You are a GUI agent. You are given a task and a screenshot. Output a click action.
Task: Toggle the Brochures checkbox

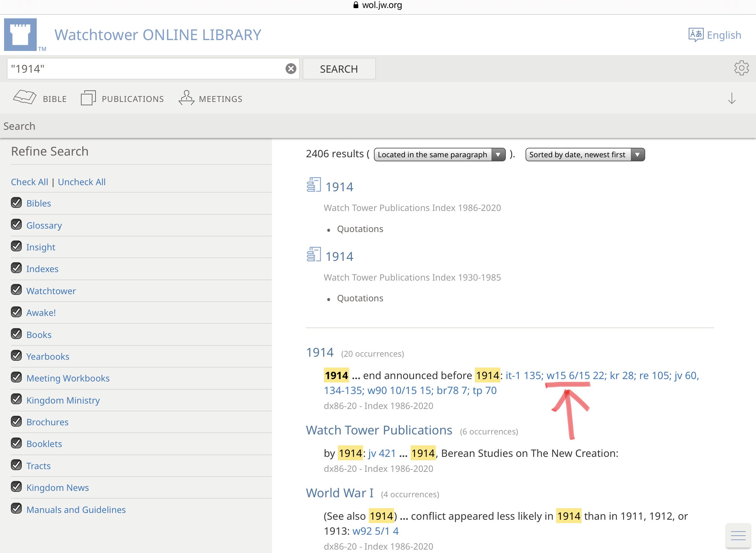click(16, 421)
